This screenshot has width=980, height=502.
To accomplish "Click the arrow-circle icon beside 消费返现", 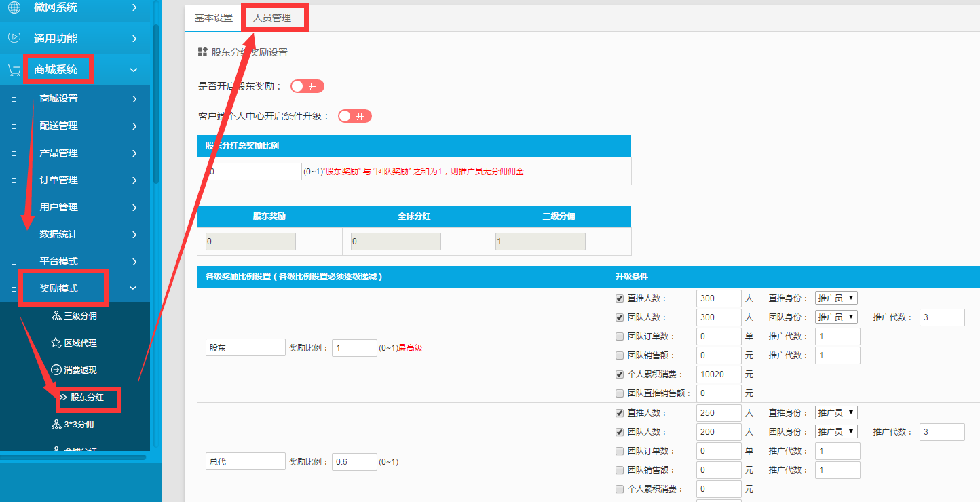I will (x=56, y=370).
